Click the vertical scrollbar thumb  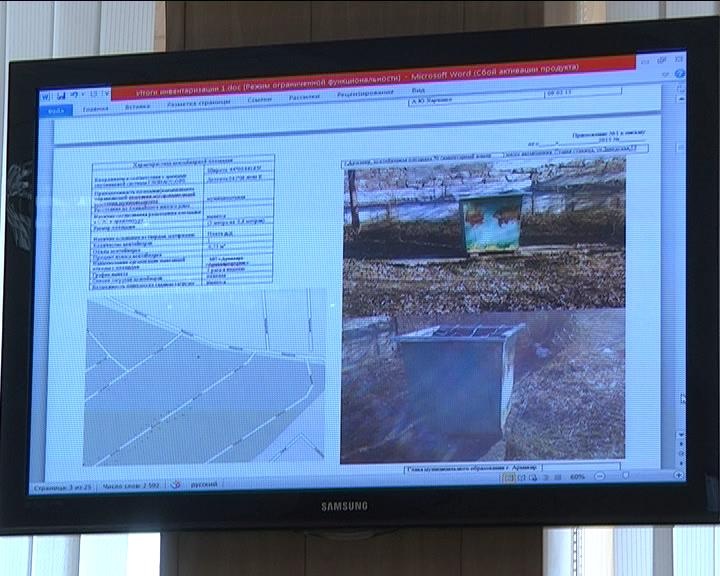click(x=681, y=147)
